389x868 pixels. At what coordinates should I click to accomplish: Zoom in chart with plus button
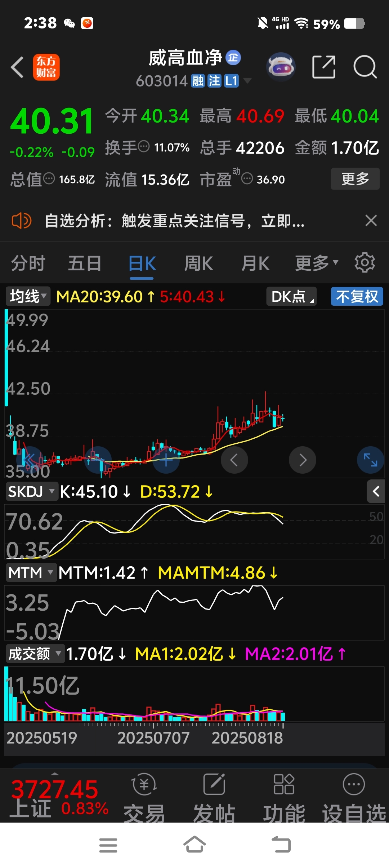[166, 460]
